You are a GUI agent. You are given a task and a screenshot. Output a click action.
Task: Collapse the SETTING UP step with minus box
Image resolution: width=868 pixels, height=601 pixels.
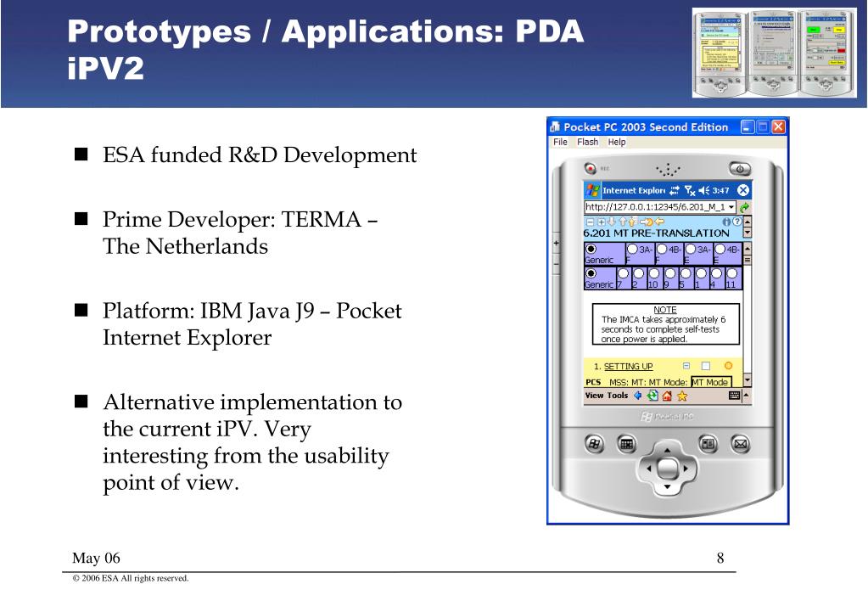point(686,366)
